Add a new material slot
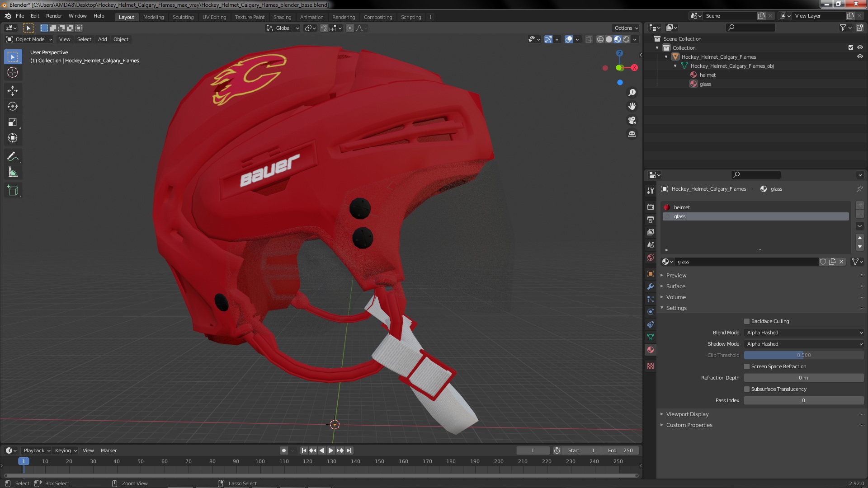Screen dimensions: 868x488 (860, 205)
